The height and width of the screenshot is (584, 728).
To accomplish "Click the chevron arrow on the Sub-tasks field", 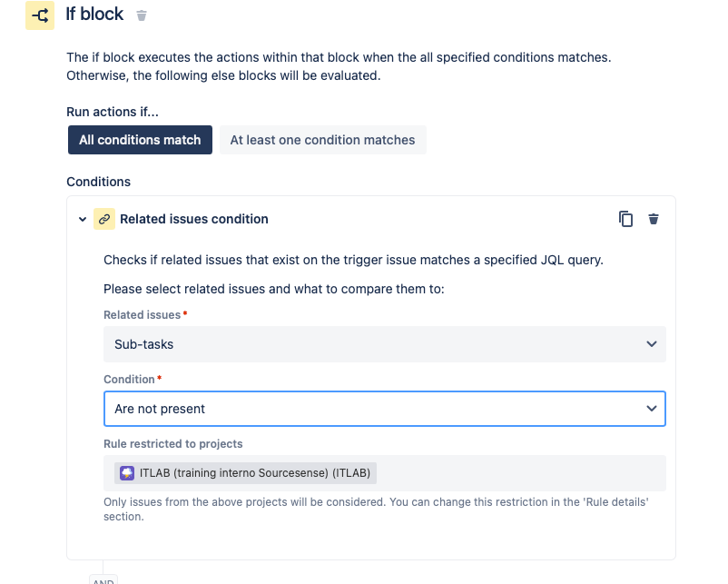I will pos(651,344).
